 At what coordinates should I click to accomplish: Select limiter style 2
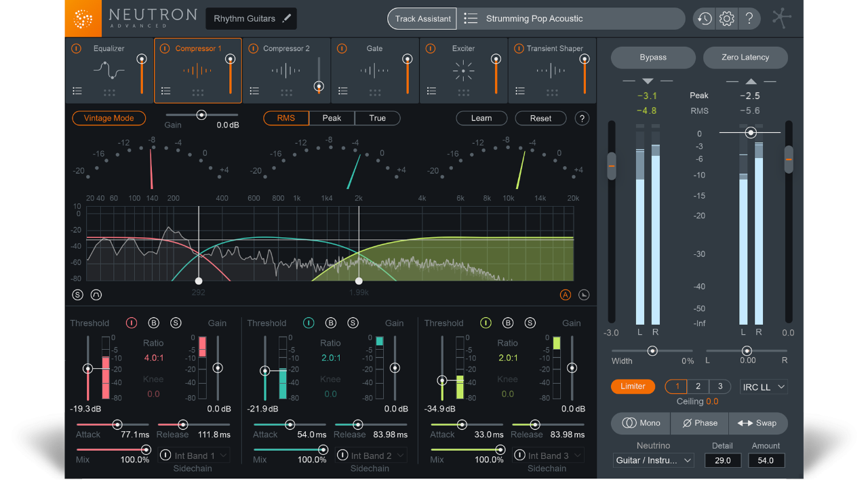tap(698, 386)
